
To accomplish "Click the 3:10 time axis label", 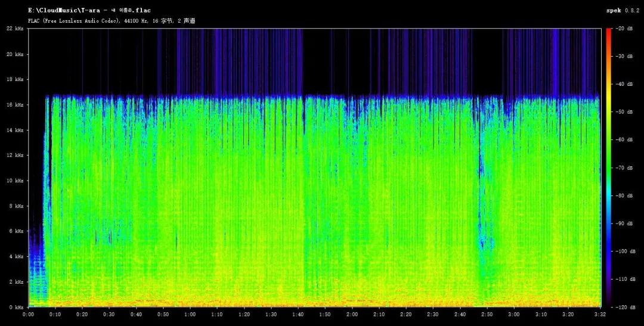I will pos(541,315).
